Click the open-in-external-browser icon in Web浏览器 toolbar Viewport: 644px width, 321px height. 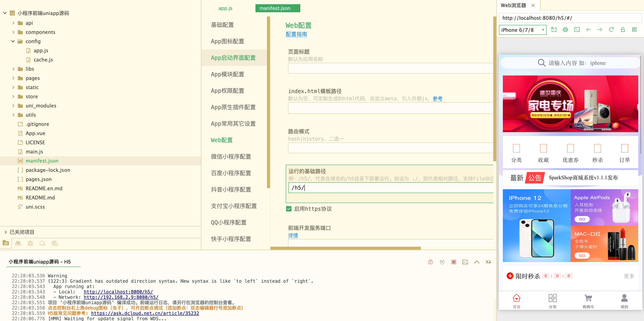point(554,30)
